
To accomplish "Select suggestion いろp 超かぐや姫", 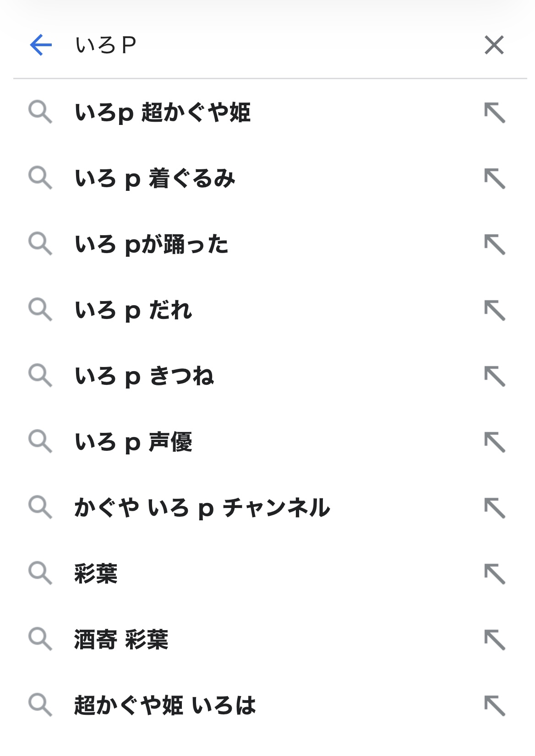I will click(163, 113).
